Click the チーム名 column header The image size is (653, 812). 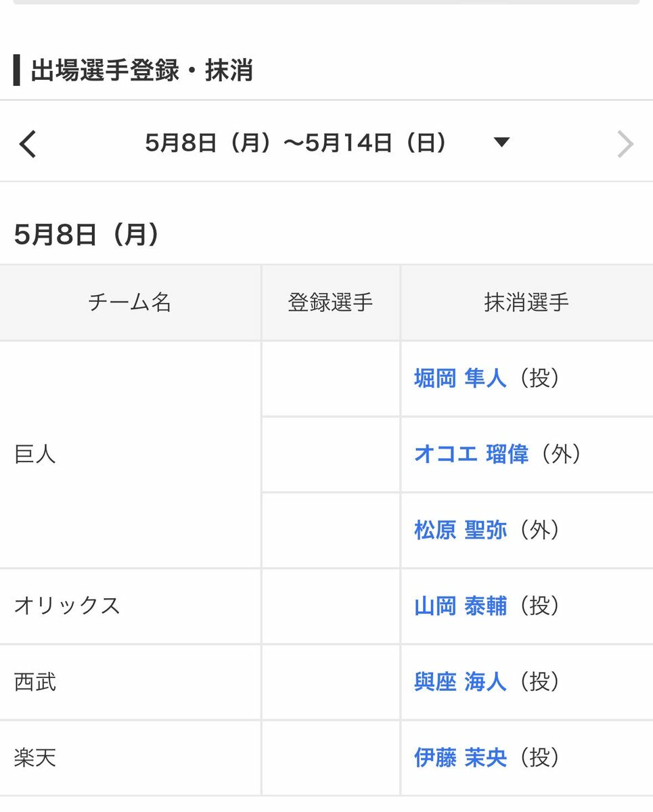130,302
